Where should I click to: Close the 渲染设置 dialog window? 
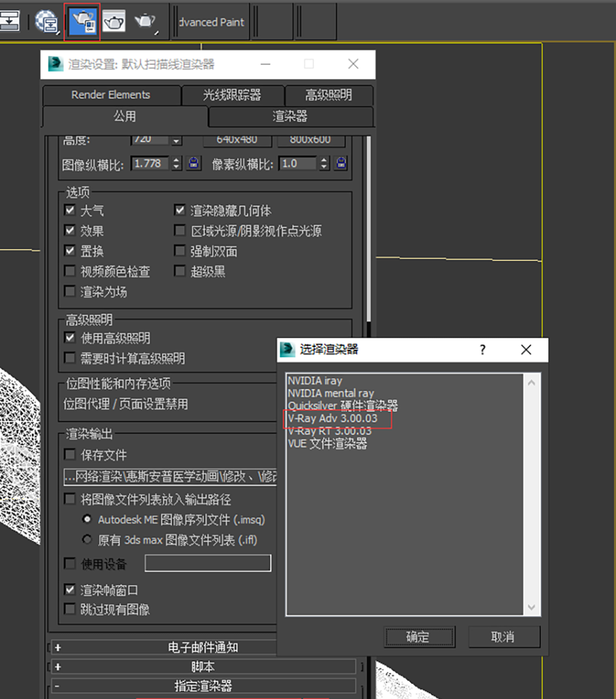(x=353, y=64)
